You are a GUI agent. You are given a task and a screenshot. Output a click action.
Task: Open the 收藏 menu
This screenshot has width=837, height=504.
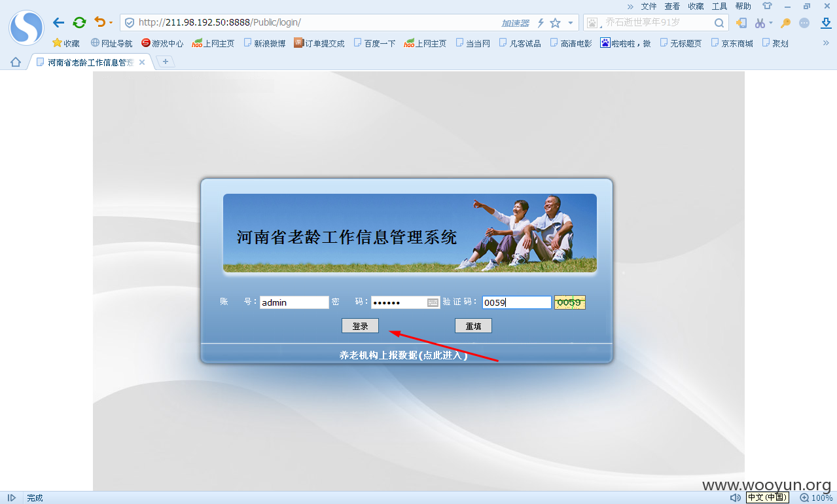(696, 6)
